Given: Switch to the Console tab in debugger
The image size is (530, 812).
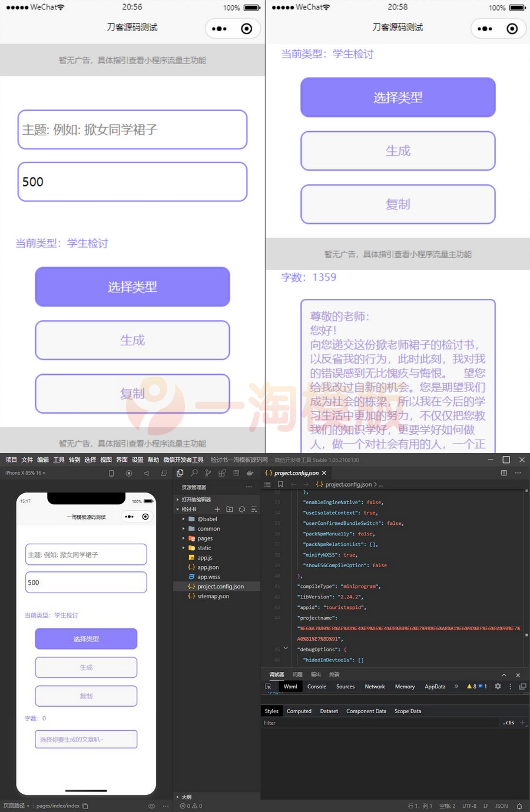Looking at the screenshot, I should pos(317,687).
